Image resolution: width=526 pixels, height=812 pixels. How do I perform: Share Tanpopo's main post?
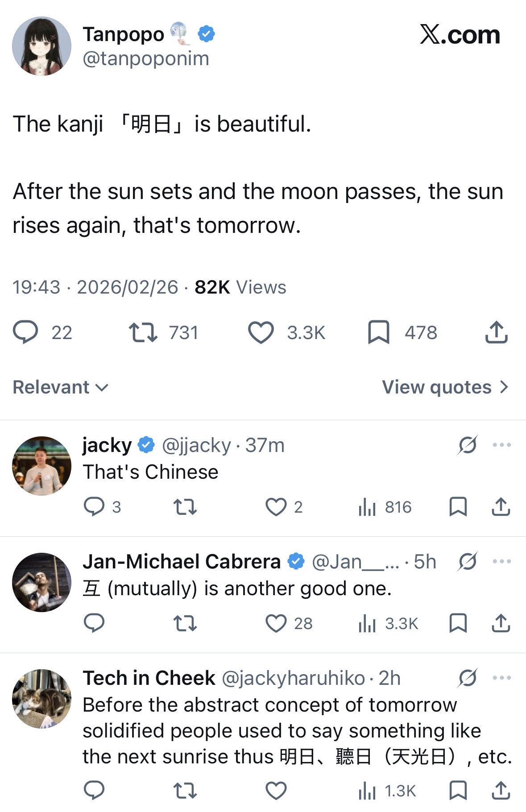pos(496,332)
